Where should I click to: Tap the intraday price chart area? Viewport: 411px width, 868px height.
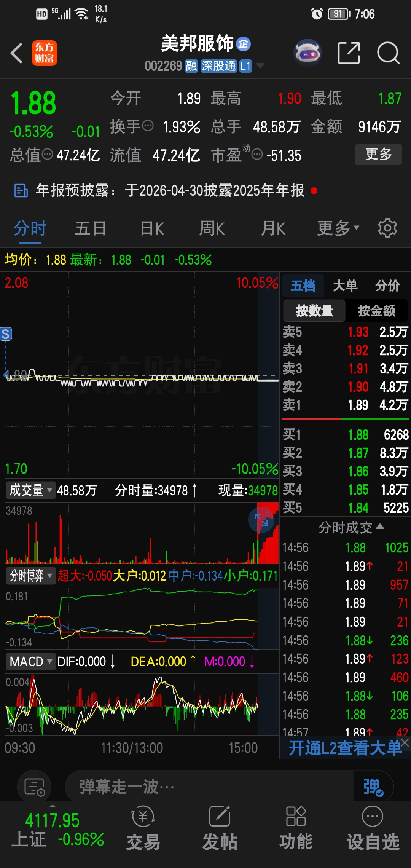coord(142,375)
